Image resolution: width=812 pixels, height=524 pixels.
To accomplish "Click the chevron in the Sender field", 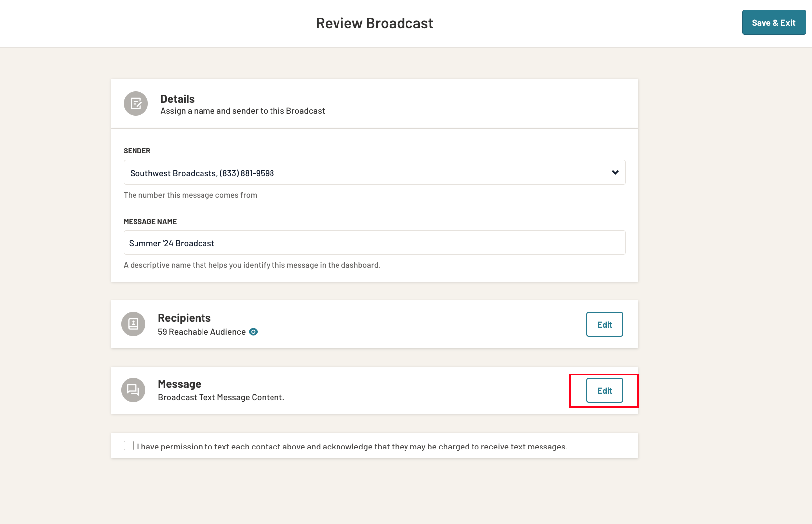I will pyautogui.click(x=615, y=172).
